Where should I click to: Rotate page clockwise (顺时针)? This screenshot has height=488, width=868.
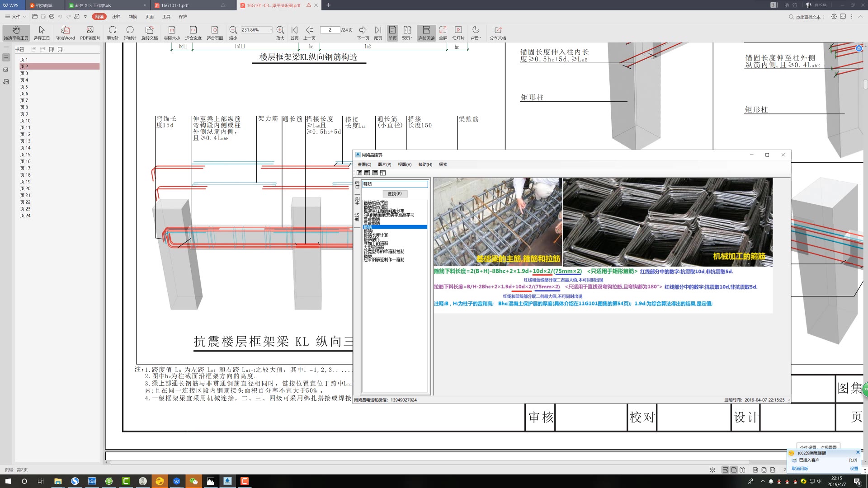[113, 33]
